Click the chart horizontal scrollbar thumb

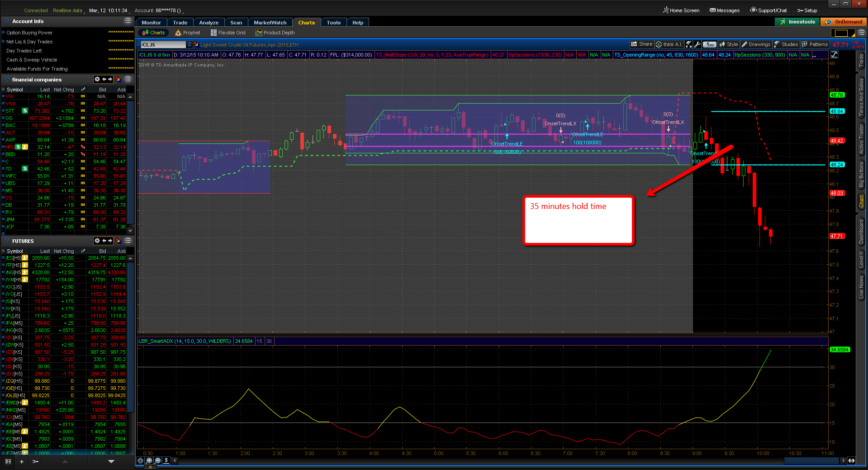point(811,461)
